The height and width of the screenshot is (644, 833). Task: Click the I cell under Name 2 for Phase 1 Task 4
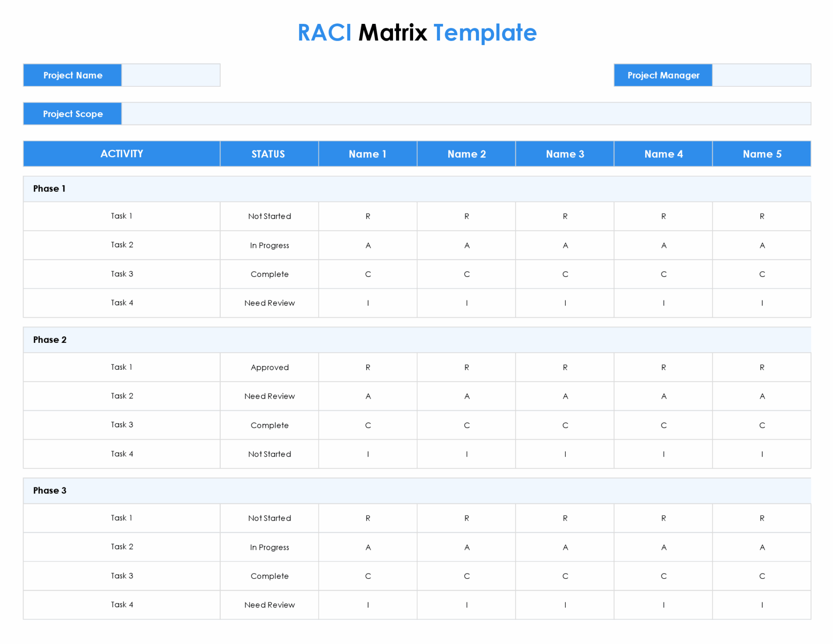[x=466, y=303]
